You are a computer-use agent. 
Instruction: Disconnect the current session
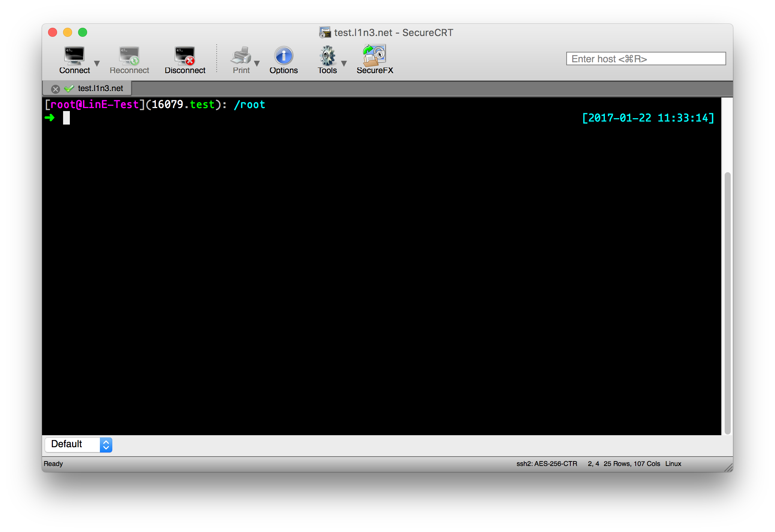click(185, 56)
